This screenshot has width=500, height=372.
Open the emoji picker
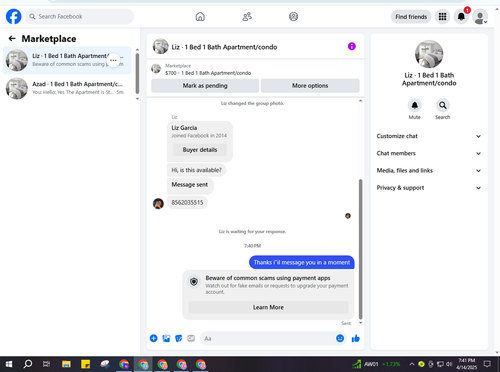click(340, 338)
